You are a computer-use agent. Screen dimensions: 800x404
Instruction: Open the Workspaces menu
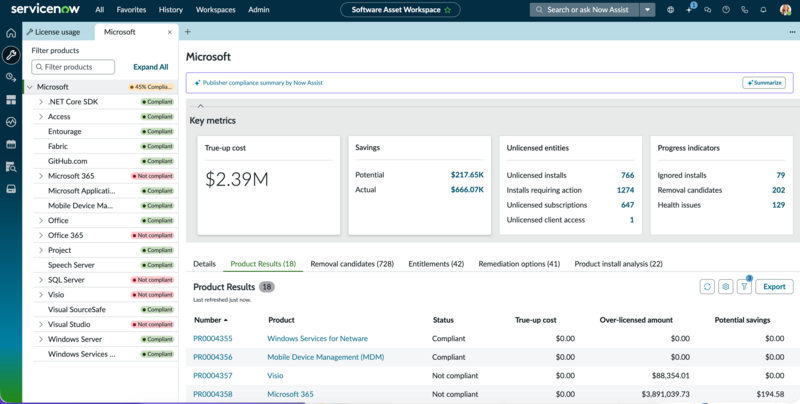point(216,10)
